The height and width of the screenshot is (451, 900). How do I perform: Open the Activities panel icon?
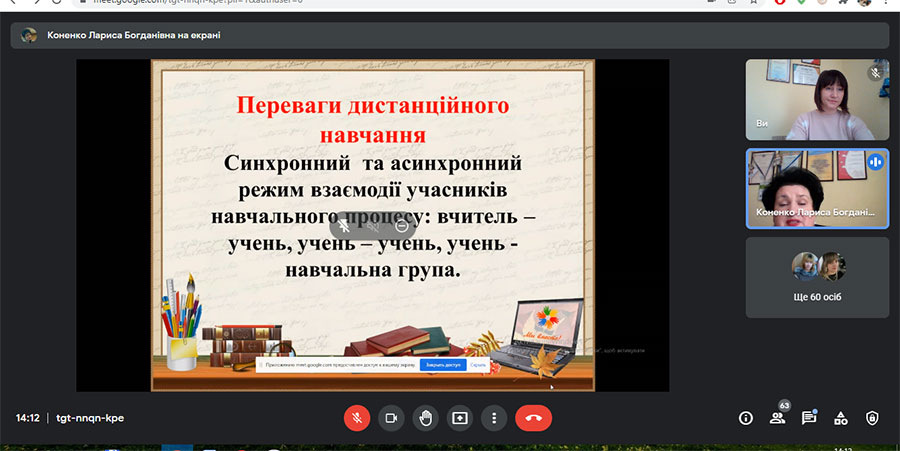[840, 418]
